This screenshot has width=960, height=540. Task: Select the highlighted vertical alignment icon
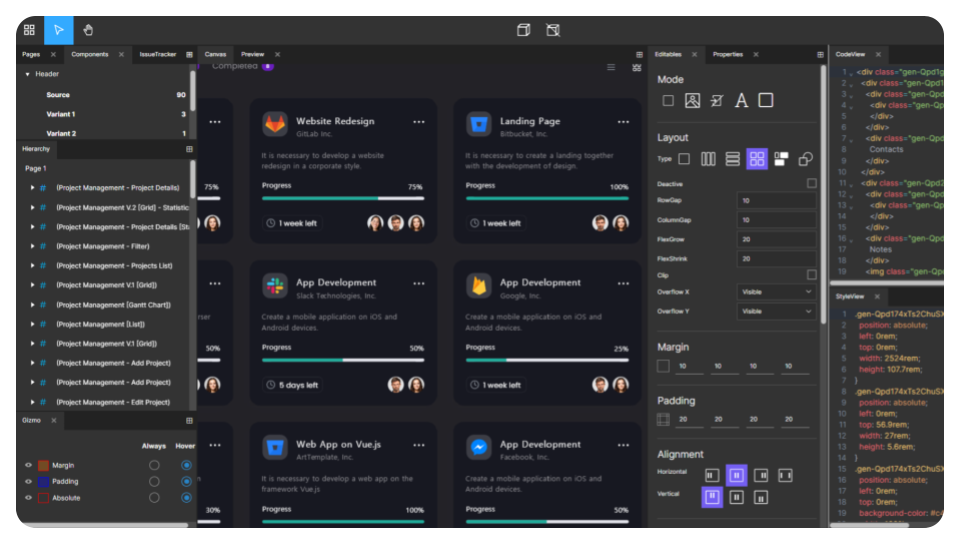[x=712, y=497]
